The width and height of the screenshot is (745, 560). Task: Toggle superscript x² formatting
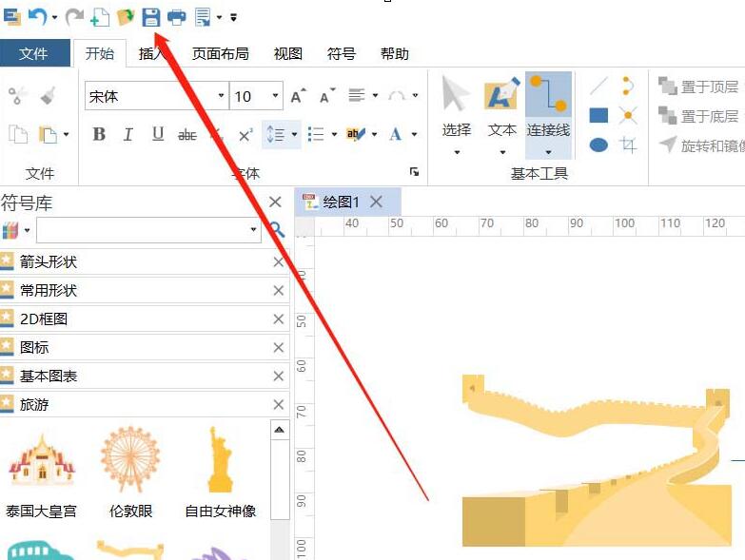coord(245,135)
